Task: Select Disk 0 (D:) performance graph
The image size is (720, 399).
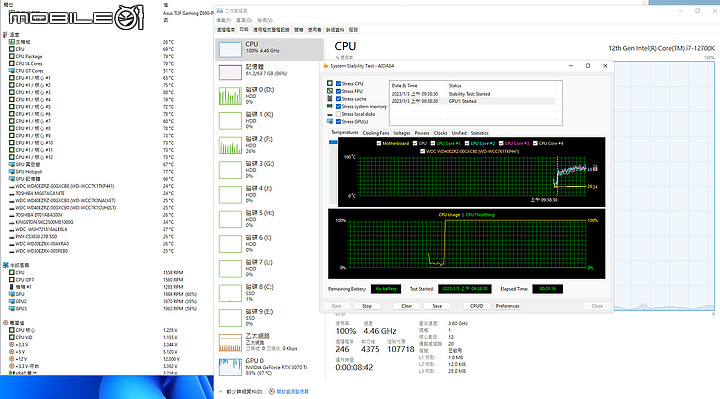Action: [230, 96]
